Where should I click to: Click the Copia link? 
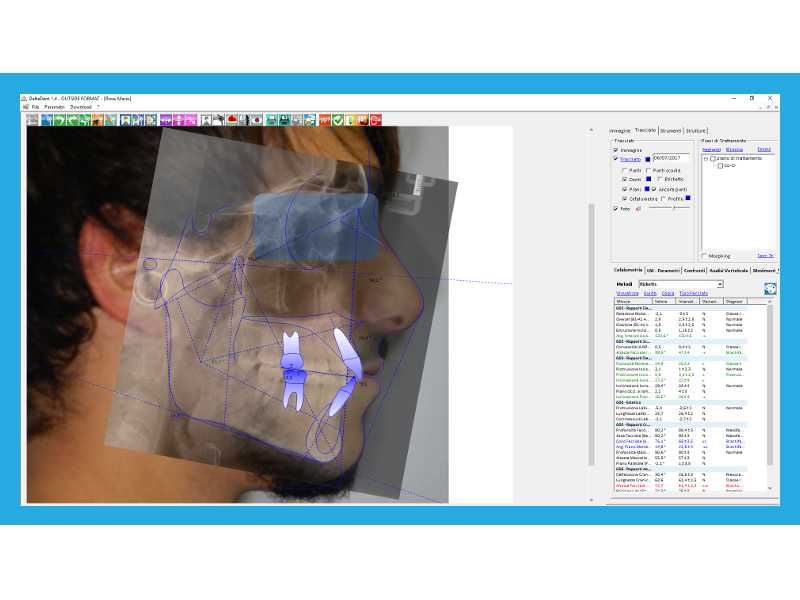coord(668,293)
